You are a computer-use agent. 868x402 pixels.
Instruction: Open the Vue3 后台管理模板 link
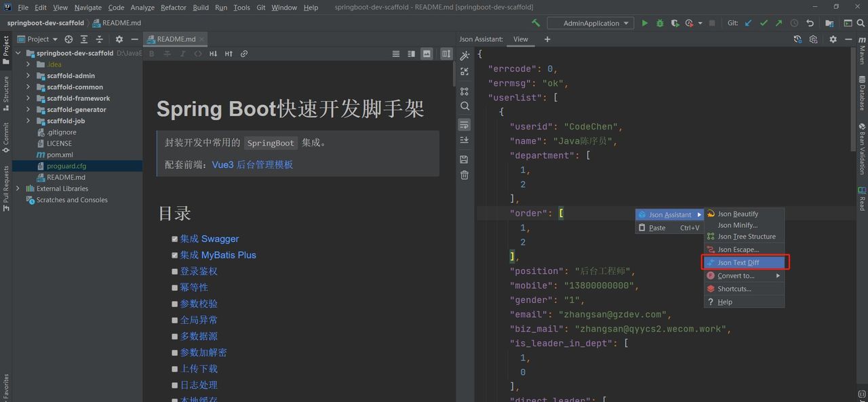[x=253, y=165]
